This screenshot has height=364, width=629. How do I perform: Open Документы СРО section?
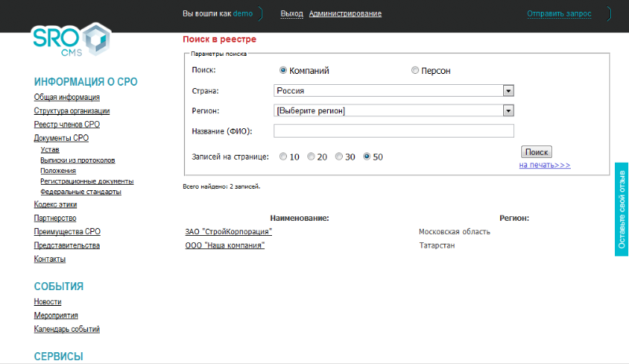61,138
